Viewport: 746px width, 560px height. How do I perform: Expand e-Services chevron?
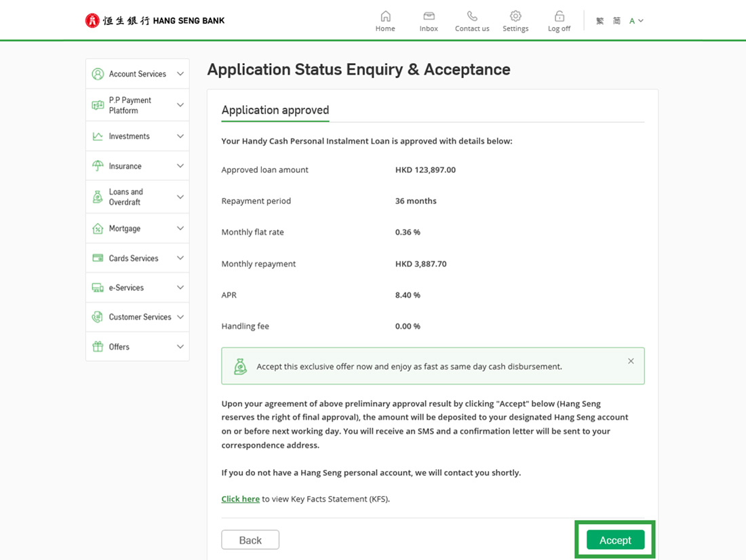[x=180, y=287]
